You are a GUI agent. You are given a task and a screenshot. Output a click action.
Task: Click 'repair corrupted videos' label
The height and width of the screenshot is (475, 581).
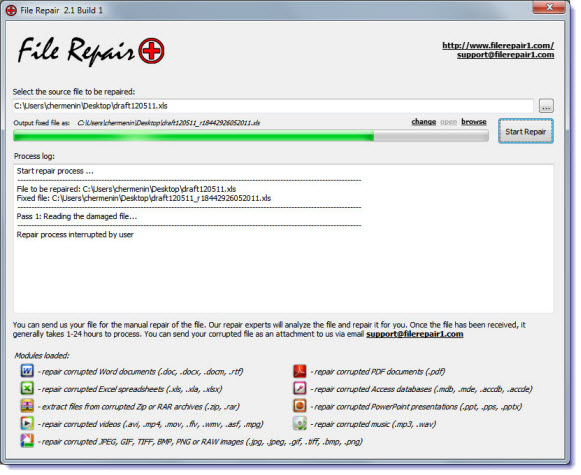[x=150, y=424]
